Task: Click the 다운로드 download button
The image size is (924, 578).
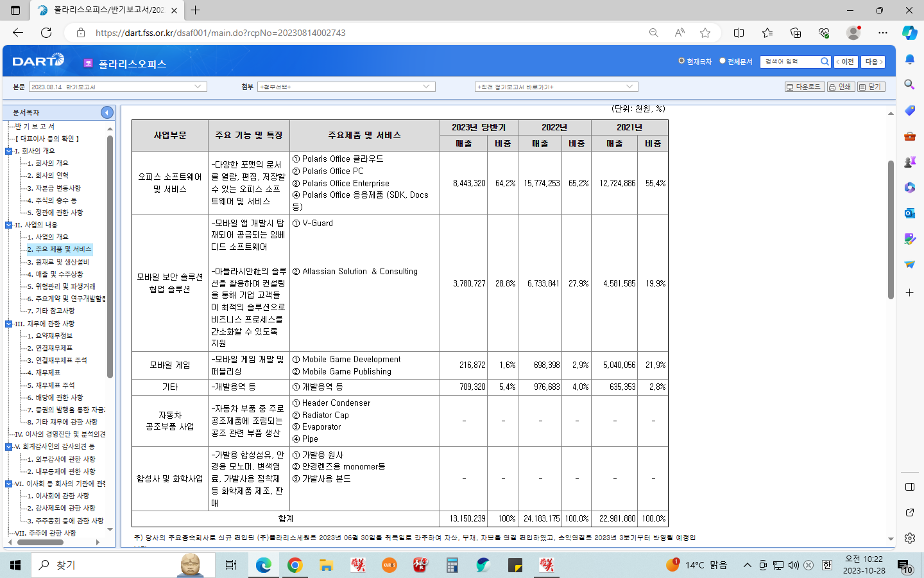Action: click(x=804, y=87)
